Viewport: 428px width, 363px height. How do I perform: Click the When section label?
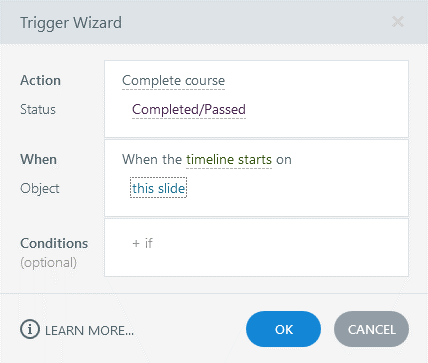38,159
